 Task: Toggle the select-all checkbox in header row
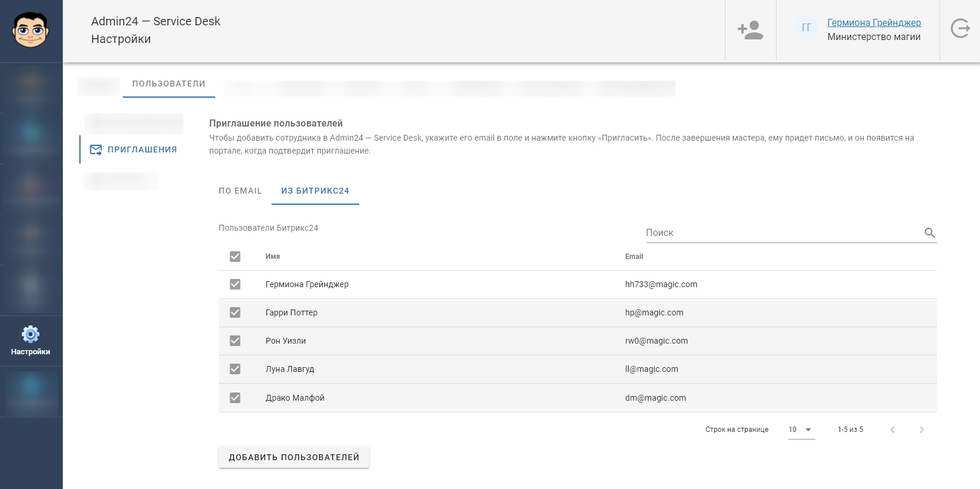click(235, 257)
